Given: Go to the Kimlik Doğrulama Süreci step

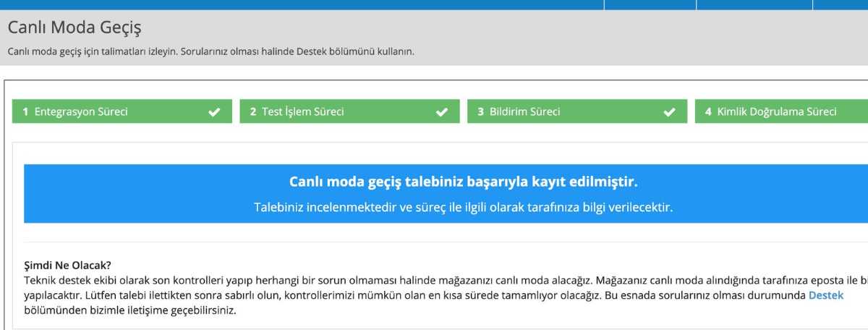Looking at the screenshot, I should 776,112.
